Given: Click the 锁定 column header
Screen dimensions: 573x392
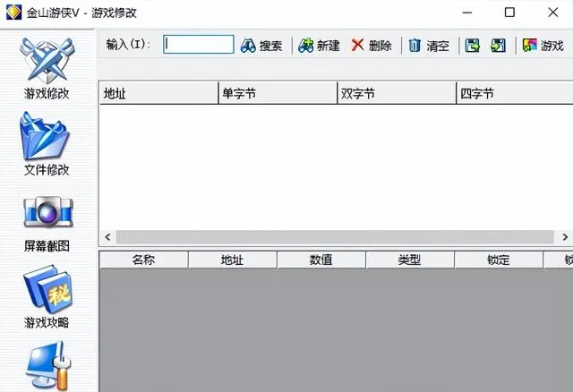Looking at the screenshot, I should 499,260.
